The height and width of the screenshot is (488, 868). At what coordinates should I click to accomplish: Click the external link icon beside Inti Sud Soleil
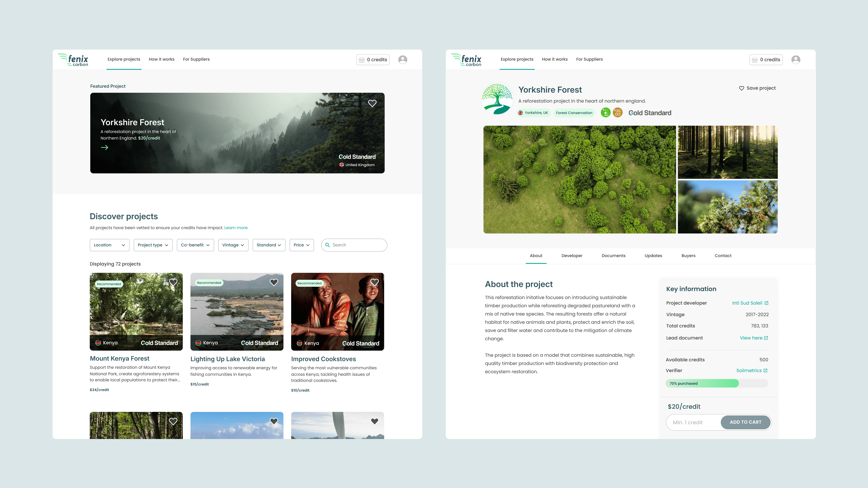pyautogui.click(x=766, y=303)
